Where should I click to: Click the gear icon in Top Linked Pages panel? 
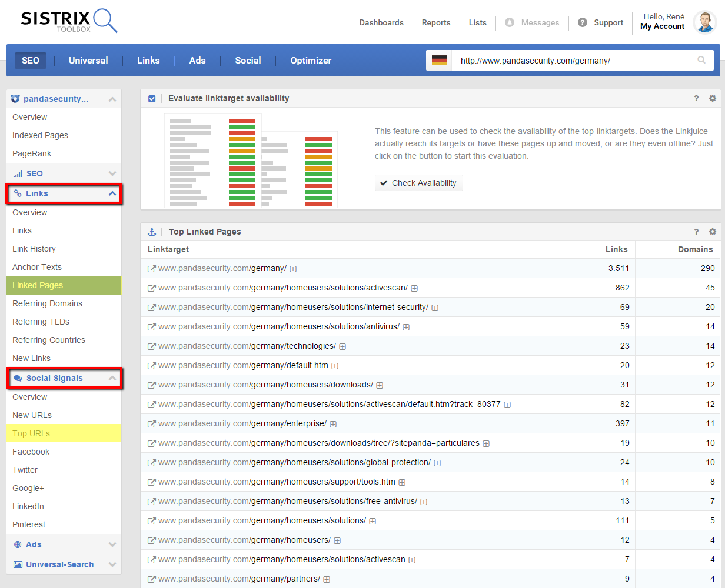[x=713, y=232]
